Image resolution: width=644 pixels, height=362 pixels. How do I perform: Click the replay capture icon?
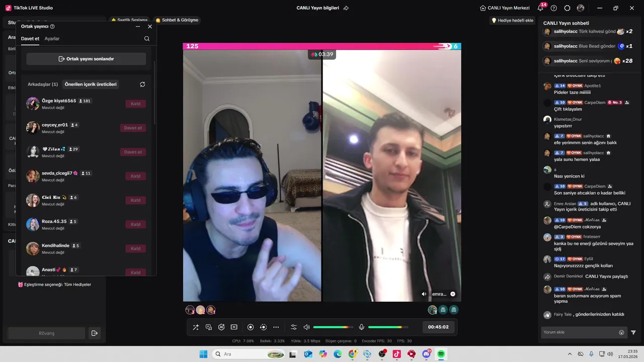(263, 327)
